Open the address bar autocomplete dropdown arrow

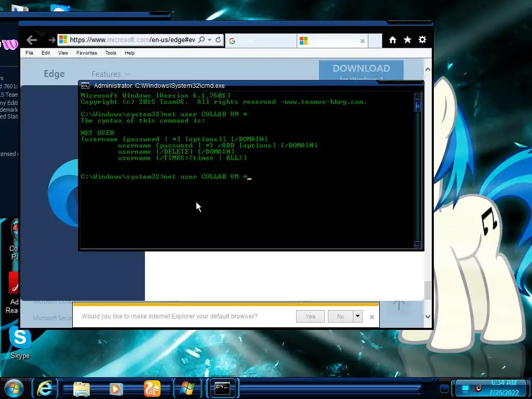click(x=210, y=39)
